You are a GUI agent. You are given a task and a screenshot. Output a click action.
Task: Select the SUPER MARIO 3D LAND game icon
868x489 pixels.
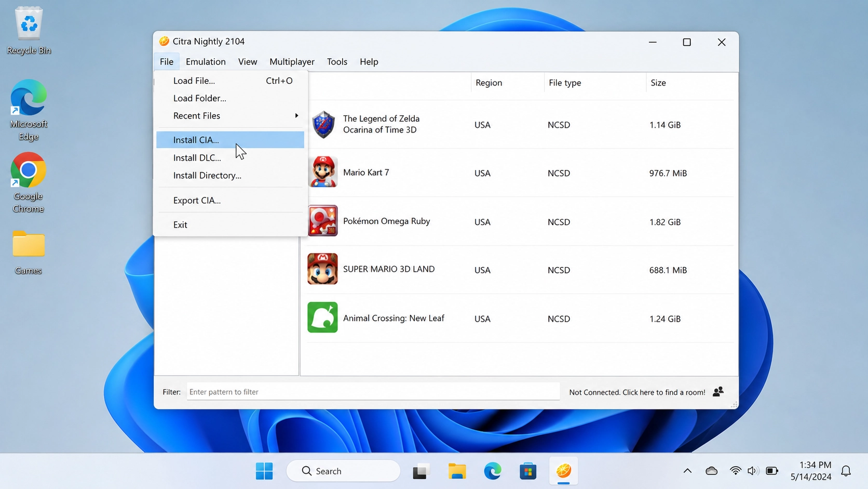click(322, 269)
